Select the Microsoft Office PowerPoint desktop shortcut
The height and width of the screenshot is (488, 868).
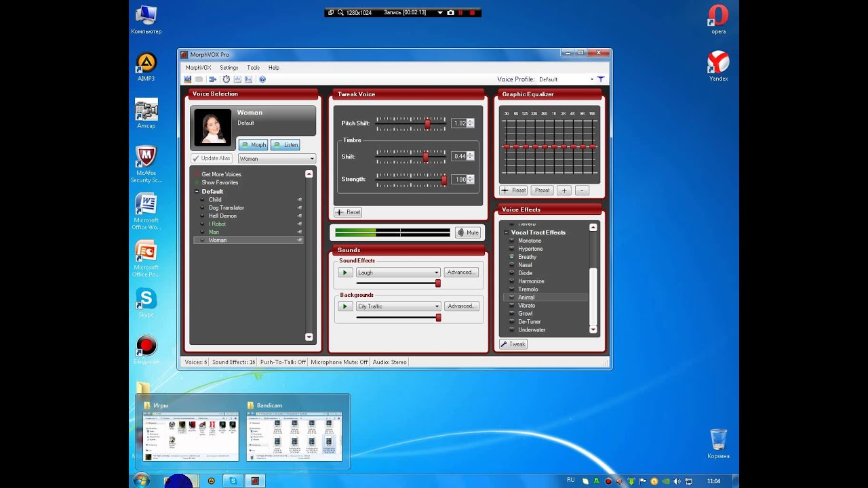click(x=146, y=259)
